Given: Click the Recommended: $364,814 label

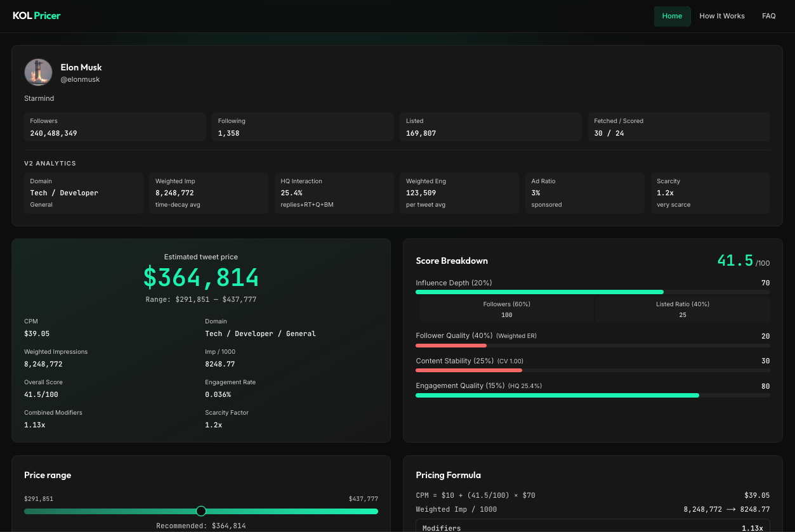Looking at the screenshot, I should [x=201, y=526].
